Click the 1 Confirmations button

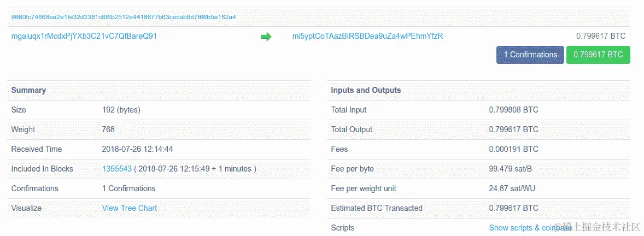click(x=530, y=55)
